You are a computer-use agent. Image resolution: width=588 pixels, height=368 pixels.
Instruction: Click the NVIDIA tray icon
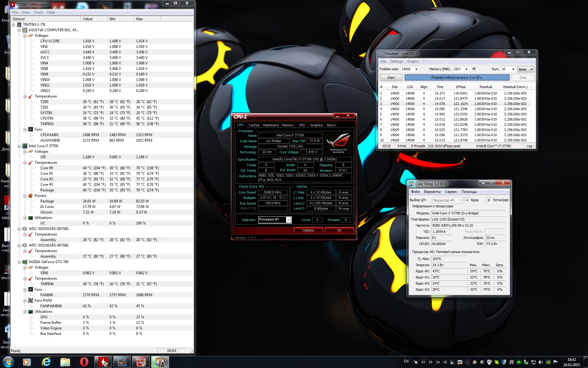pyautogui.click(x=548, y=362)
